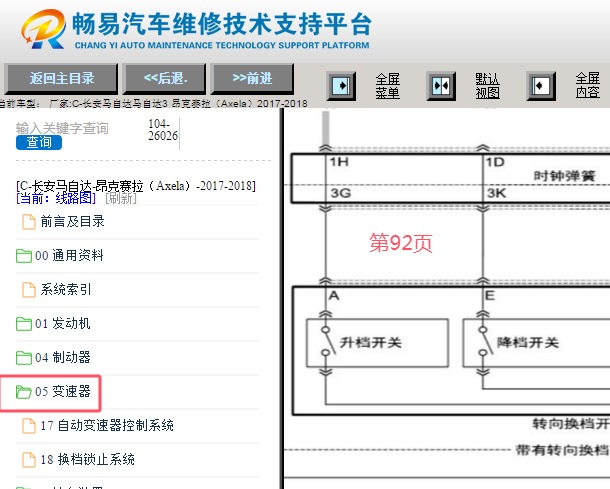610x489 pixels.
Task: Open the 前言及目录 entry
Action: (73, 222)
